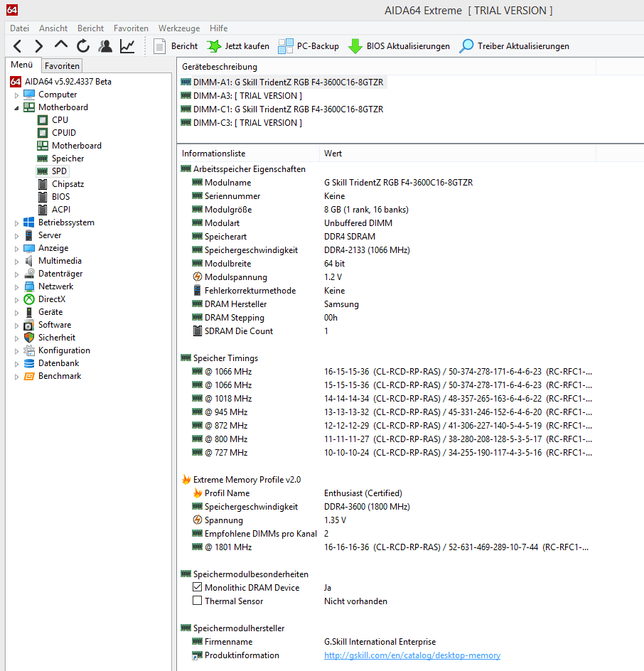
Task: Expand the Multimedia tree node
Action: (x=16, y=262)
